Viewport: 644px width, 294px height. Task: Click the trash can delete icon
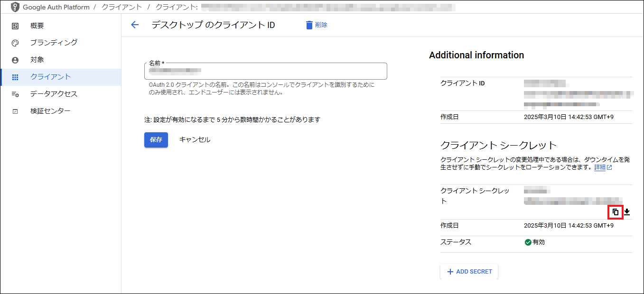coord(309,25)
